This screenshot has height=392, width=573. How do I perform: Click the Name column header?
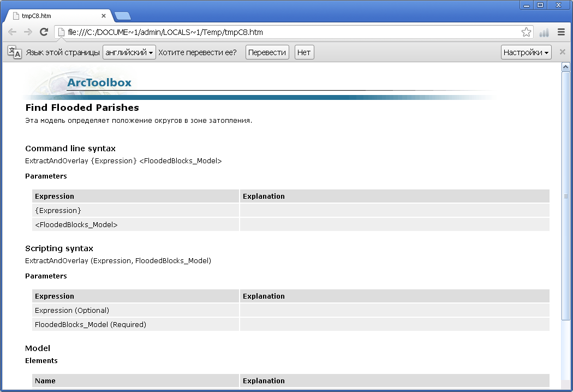click(x=135, y=381)
